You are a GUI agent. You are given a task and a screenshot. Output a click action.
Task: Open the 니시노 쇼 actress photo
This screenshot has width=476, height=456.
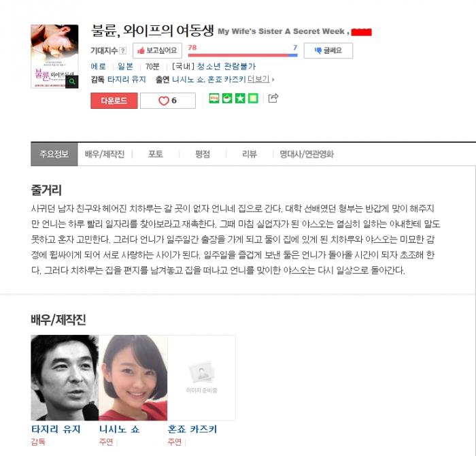point(133,378)
